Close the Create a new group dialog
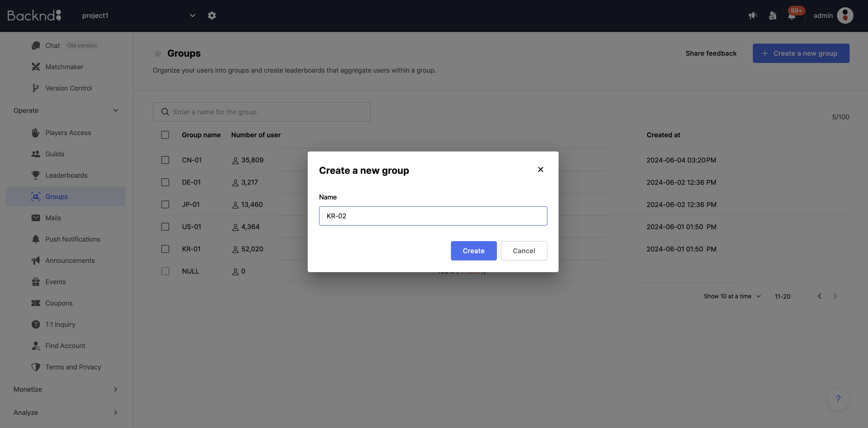 [x=540, y=170]
